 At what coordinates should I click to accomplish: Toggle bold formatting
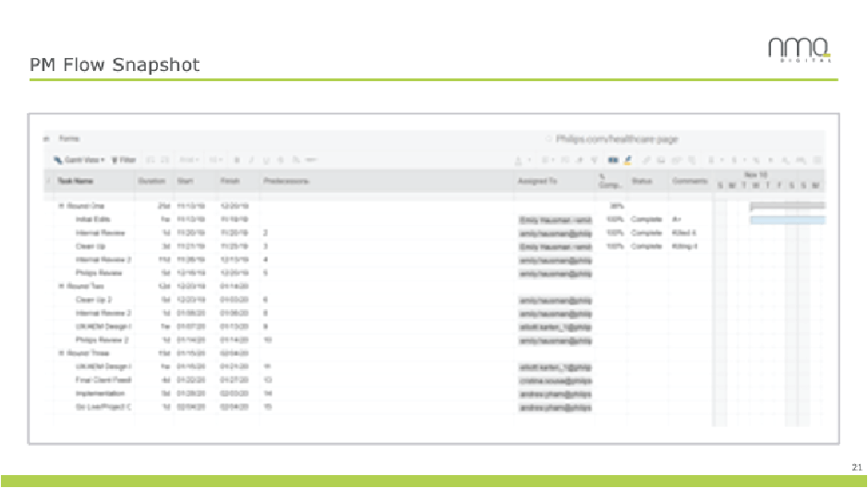point(237,160)
